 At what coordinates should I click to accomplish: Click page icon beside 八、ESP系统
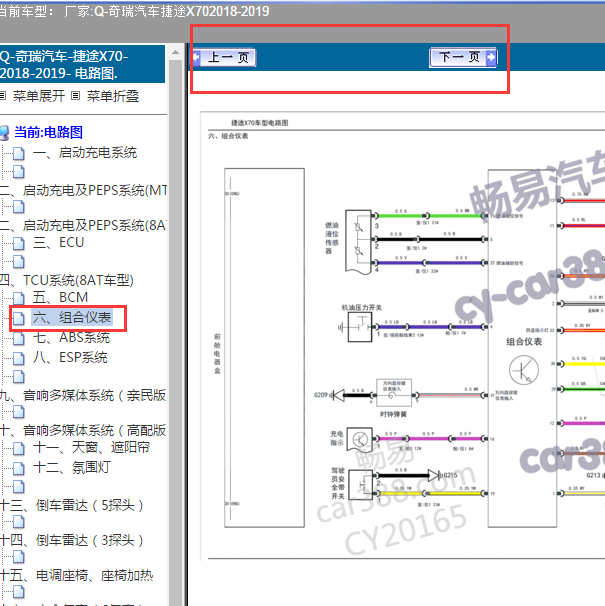[19, 358]
